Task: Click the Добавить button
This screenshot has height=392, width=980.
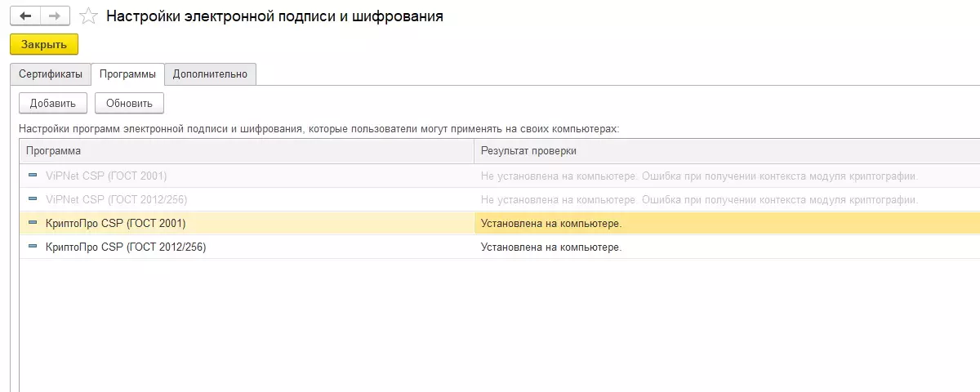Action: pyautogui.click(x=52, y=104)
